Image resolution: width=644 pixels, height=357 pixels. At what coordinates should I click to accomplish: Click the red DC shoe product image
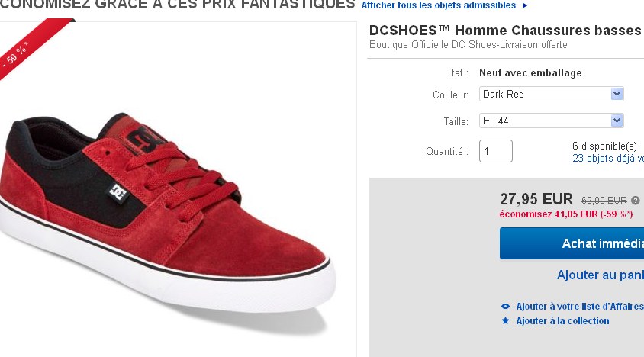pyautogui.click(x=168, y=214)
